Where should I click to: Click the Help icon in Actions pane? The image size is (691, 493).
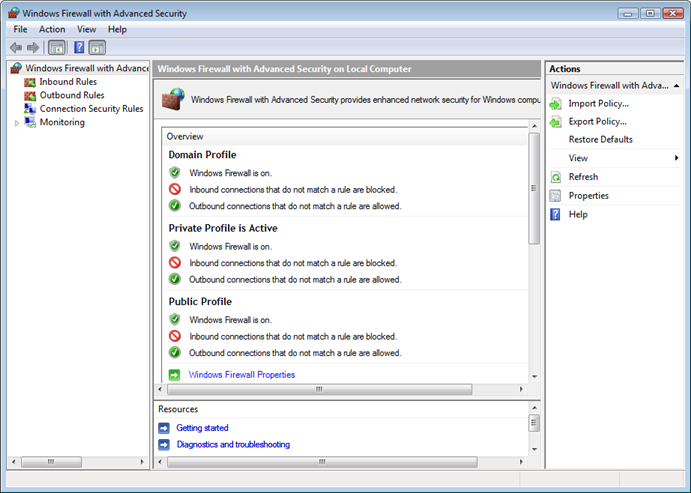tap(556, 215)
